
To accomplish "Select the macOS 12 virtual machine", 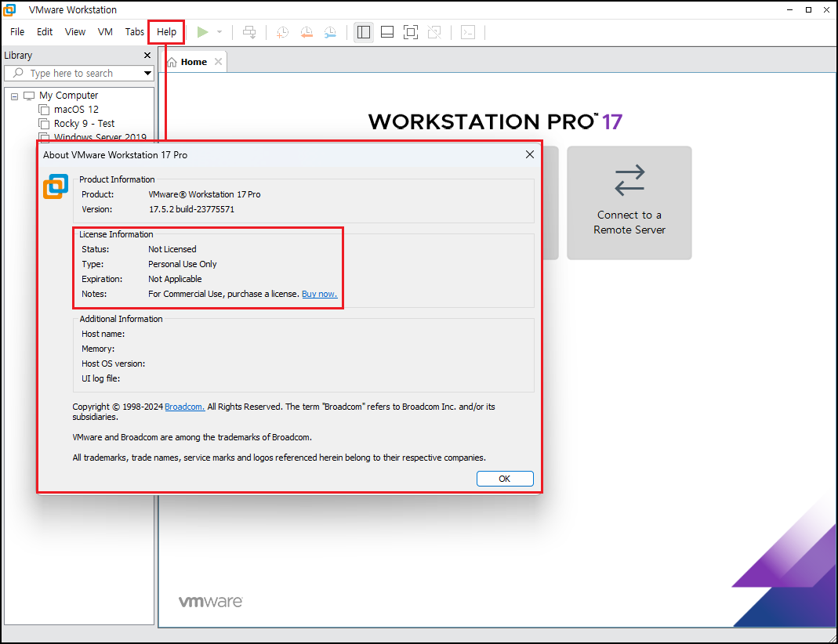I will (x=76, y=110).
